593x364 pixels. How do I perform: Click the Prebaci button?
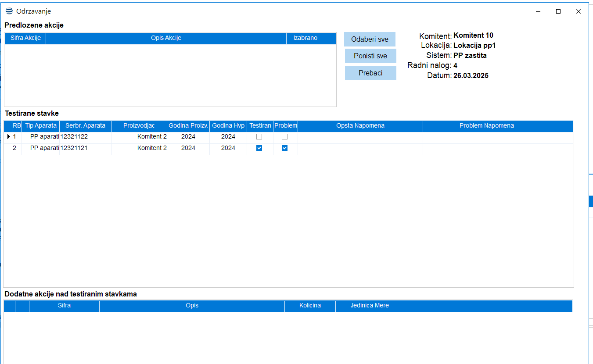coord(370,73)
